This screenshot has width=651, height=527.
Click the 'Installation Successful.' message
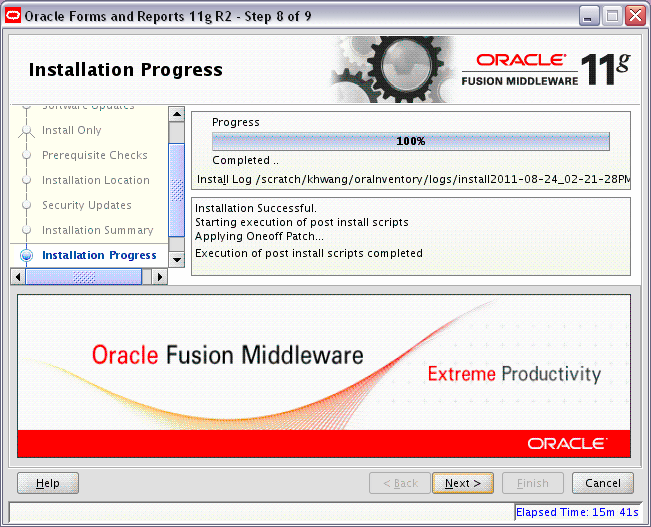[256, 208]
